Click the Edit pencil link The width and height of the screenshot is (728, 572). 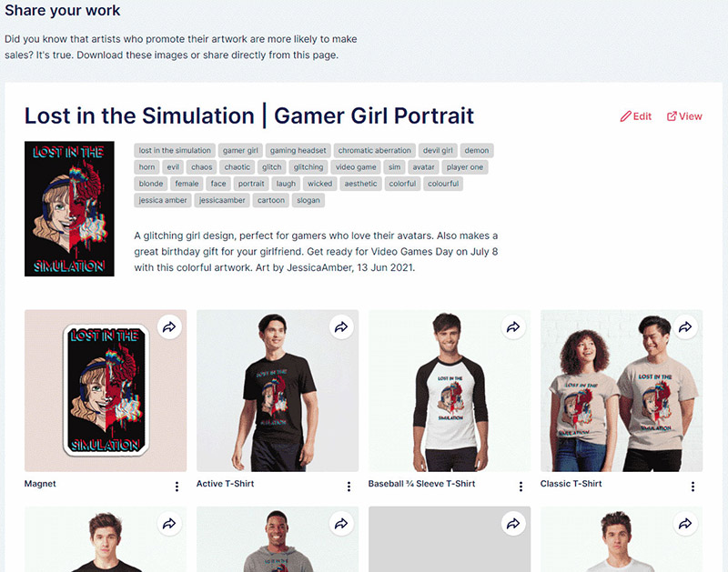(635, 116)
